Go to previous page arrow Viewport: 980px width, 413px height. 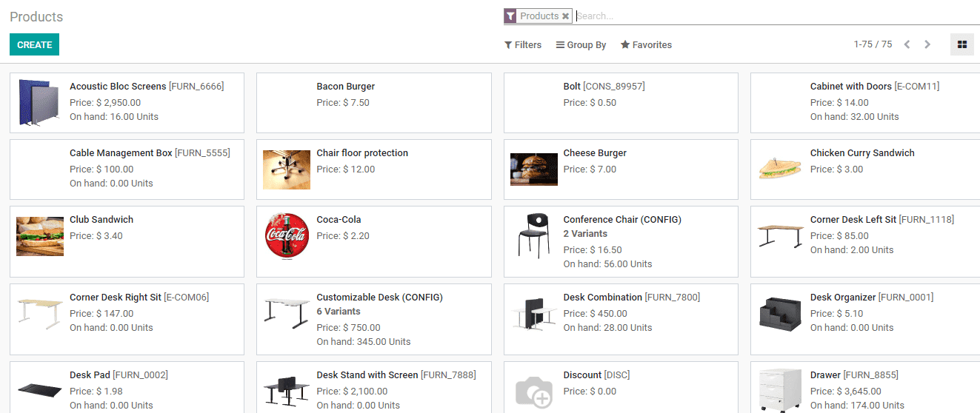pos(907,44)
